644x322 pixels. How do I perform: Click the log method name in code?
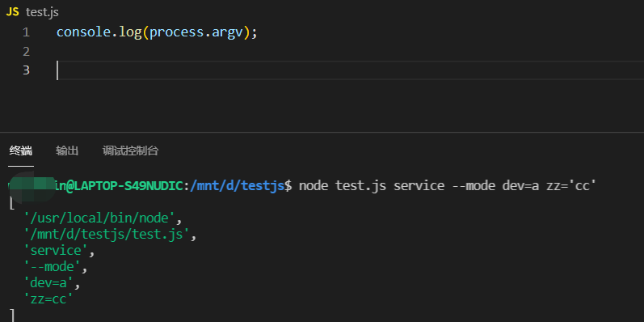click(130, 32)
